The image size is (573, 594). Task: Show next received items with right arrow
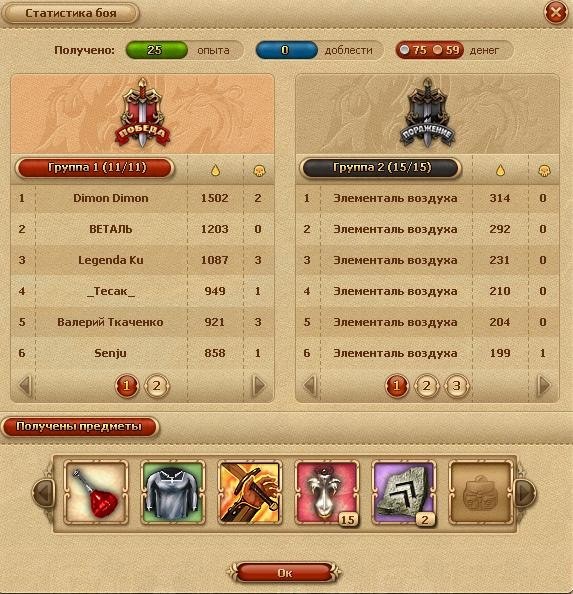pos(526,492)
